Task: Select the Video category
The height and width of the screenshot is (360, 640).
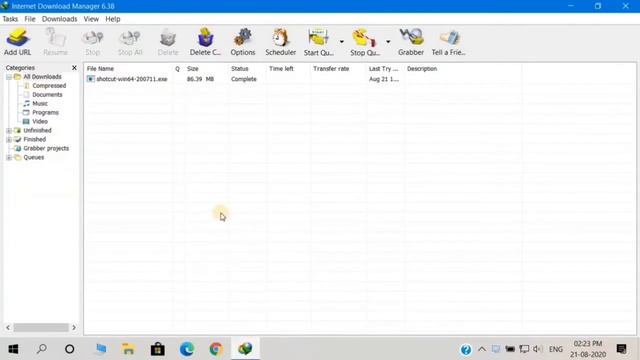Action: tap(40, 122)
